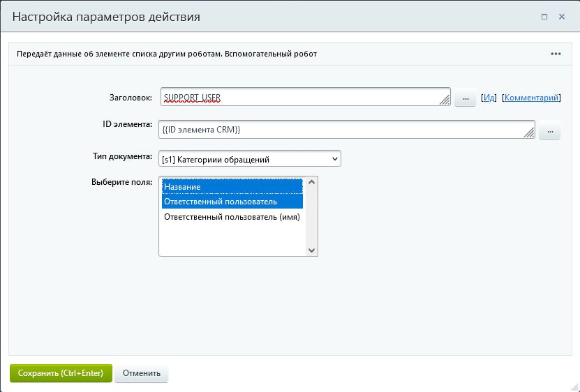Open the Комментарий link
Screen dimensions: 580x392
530,98
